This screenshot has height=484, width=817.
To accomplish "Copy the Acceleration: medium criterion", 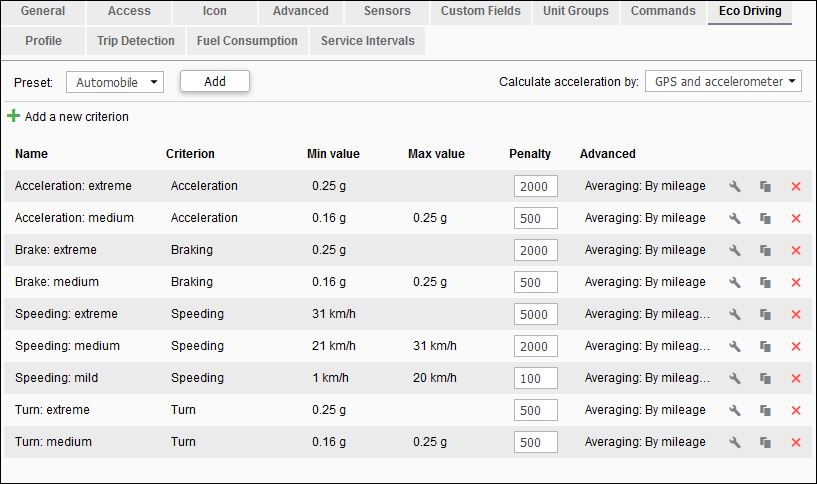I will pos(765,218).
